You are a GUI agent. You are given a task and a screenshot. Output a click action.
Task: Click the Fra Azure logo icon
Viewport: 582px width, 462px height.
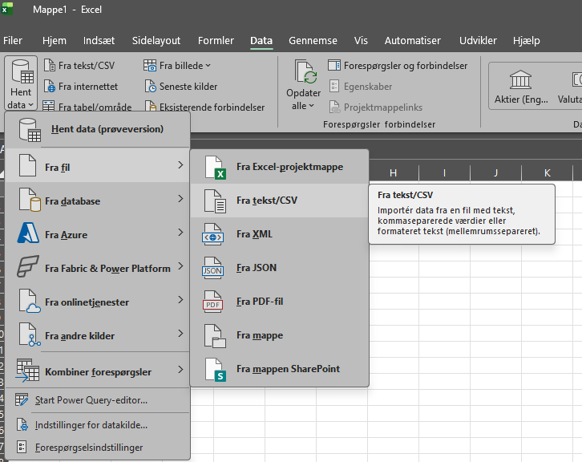28,233
